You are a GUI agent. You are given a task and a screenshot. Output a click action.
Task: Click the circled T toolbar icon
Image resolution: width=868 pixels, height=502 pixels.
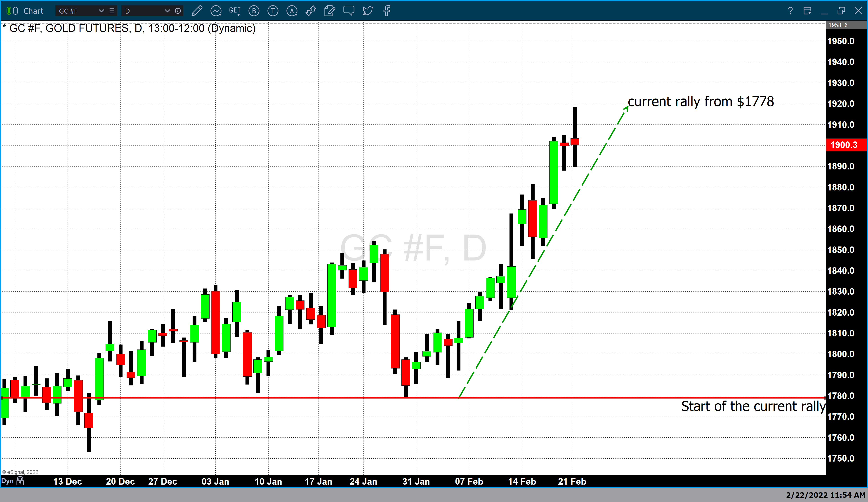coord(273,11)
